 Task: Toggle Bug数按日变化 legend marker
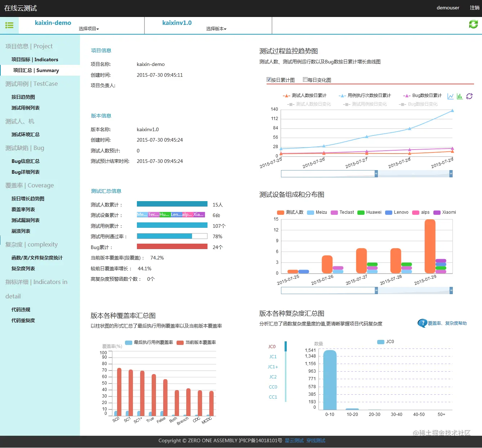(403, 104)
